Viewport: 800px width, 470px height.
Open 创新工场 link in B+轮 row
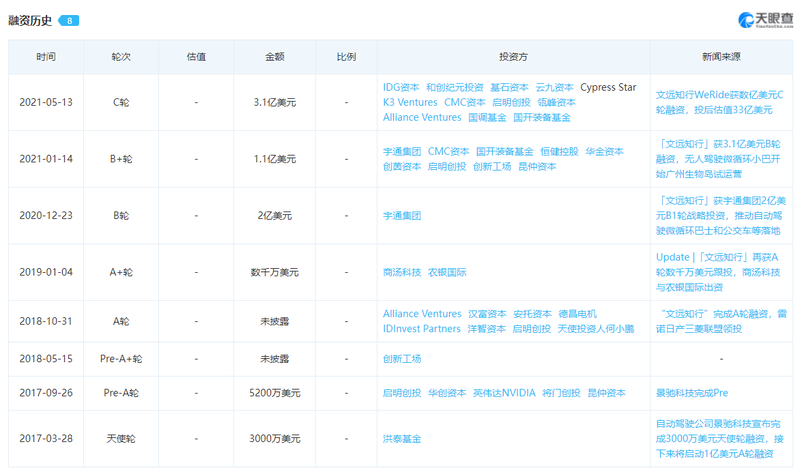point(492,166)
